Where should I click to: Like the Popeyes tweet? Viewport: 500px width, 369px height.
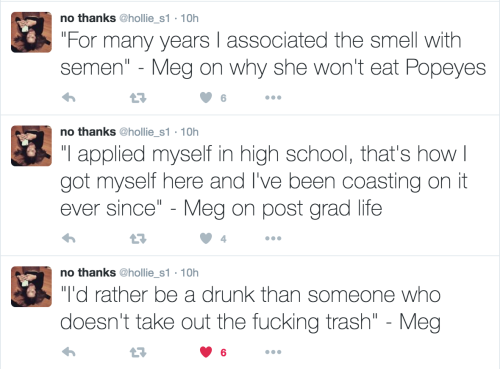click(206, 98)
